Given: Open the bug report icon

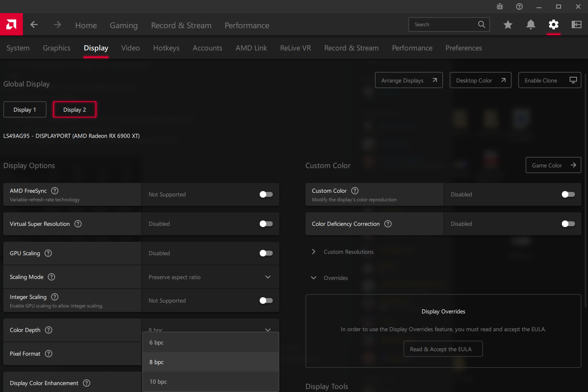Looking at the screenshot, I should [500, 7].
